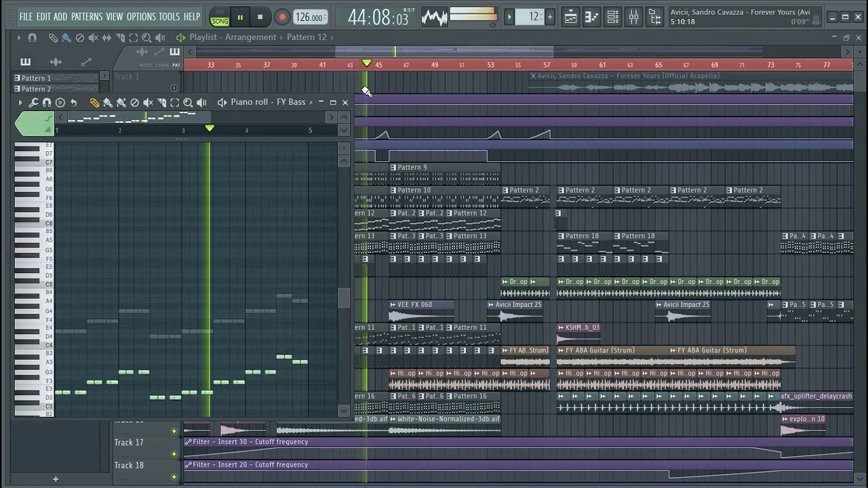
Task: Enable PAT focus in Playlist header
Action: (176, 65)
